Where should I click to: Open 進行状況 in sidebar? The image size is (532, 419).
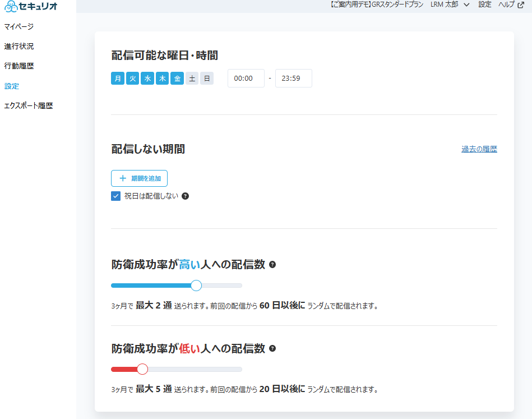(19, 46)
